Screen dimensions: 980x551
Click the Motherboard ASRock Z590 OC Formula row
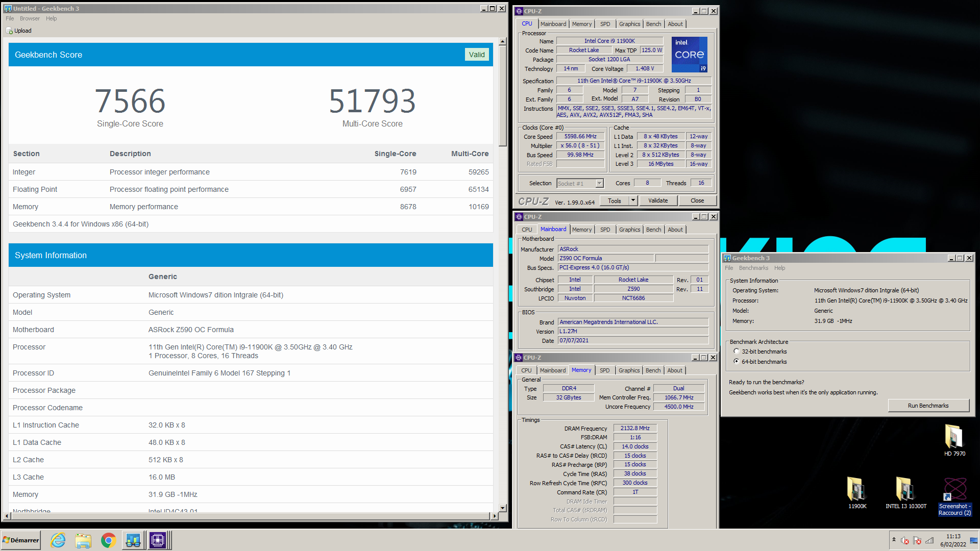pyautogui.click(x=251, y=330)
